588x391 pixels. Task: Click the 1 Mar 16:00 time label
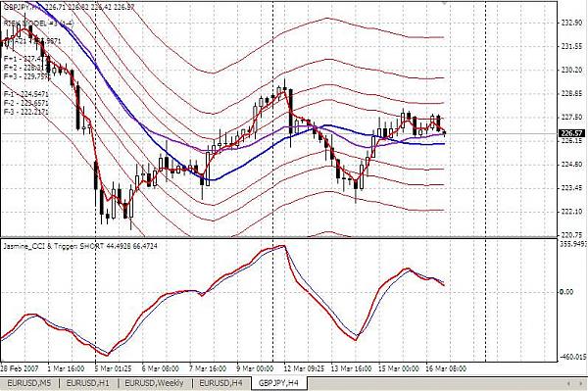click(67, 368)
